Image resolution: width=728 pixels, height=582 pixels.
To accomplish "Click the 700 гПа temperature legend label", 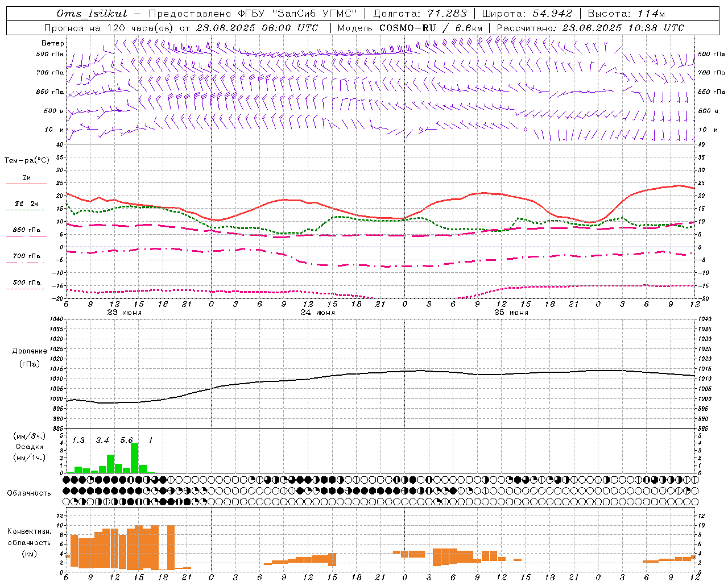I will pos(27,256).
